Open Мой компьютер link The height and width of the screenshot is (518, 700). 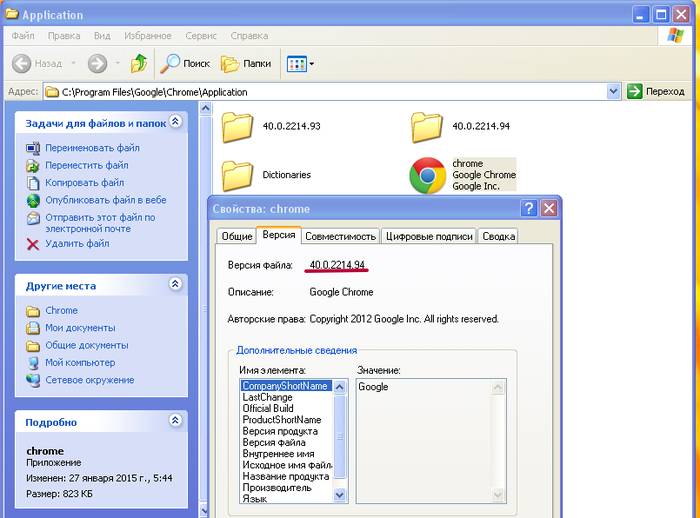[80, 363]
